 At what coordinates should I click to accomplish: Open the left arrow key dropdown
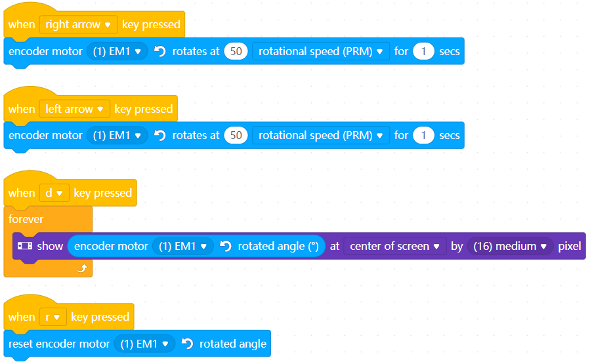[75, 109]
